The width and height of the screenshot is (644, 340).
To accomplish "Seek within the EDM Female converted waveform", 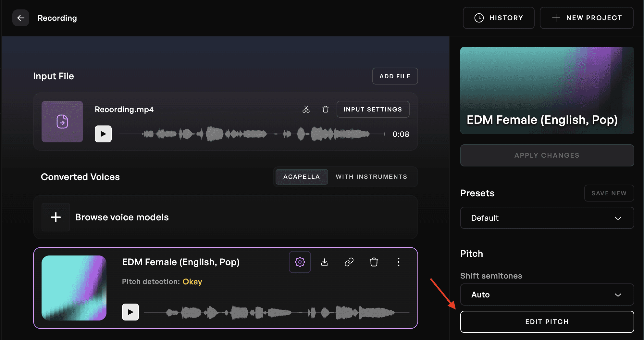I will coord(277,312).
